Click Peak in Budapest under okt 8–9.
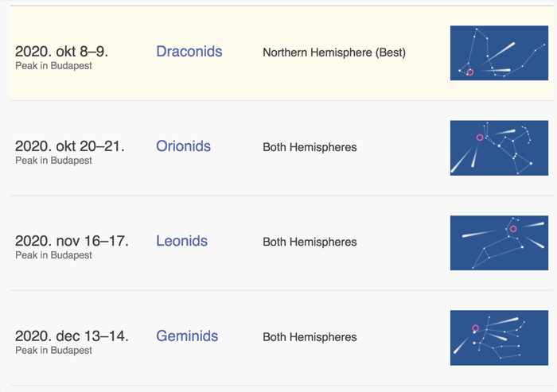The width and height of the screenshot is (557, 392). 53,66
